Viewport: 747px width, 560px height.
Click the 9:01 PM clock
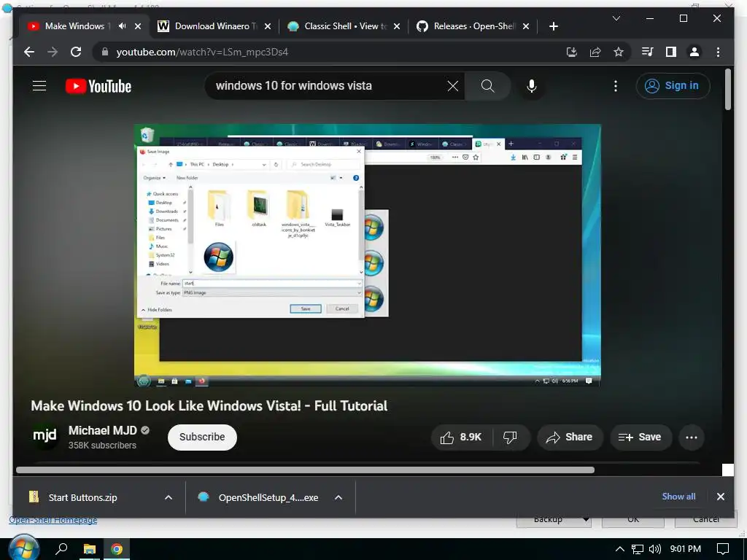(x=685, y=549)
